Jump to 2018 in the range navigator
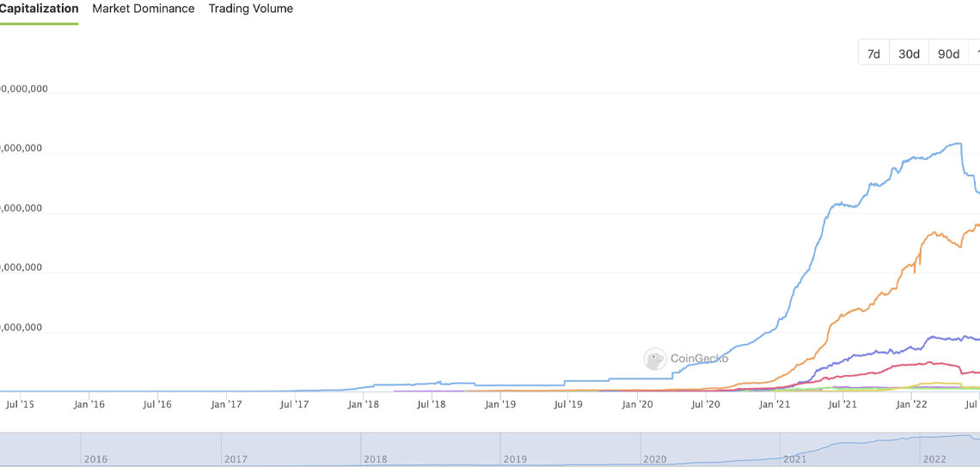 click(376, 459)
